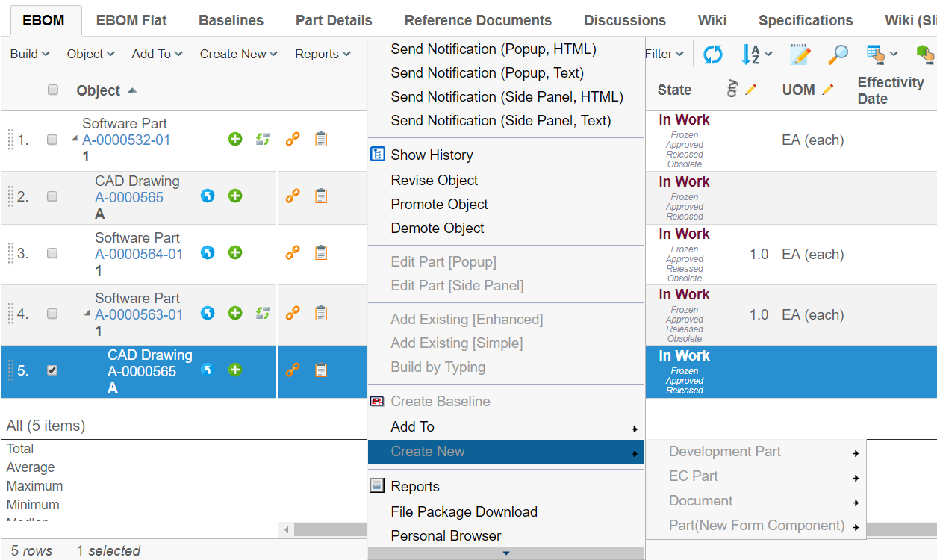The width and height of the screenshot is (937, 560).
Task: Switch to the Baselines tab
Action: click(231, 20)
